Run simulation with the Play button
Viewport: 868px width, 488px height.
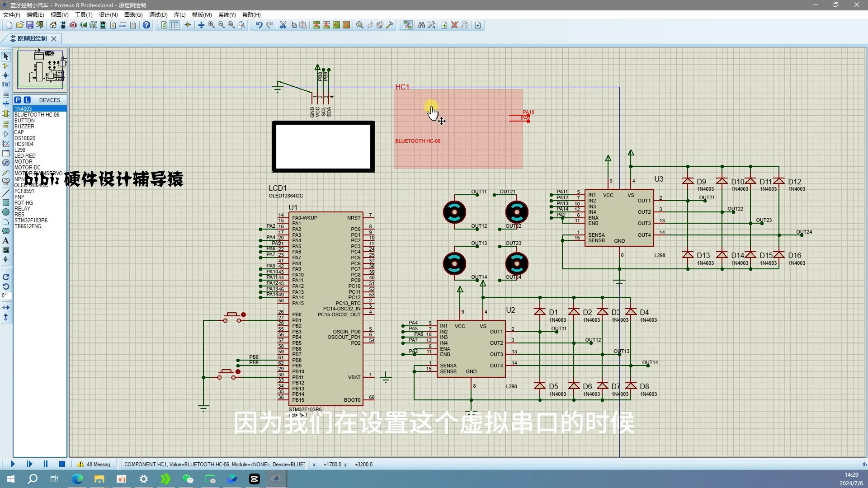[13, 464]
